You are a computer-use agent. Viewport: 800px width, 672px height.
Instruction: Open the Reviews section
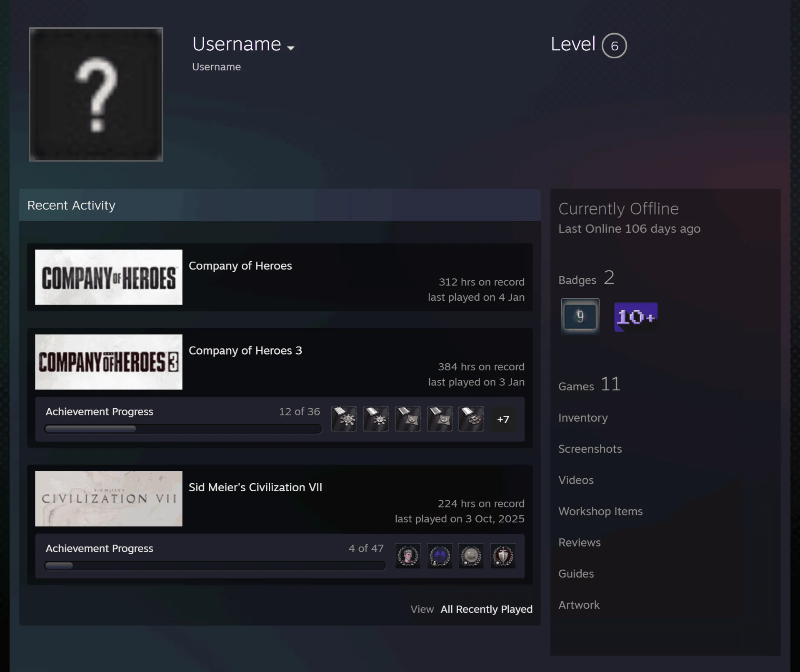[x=580, y=542]
